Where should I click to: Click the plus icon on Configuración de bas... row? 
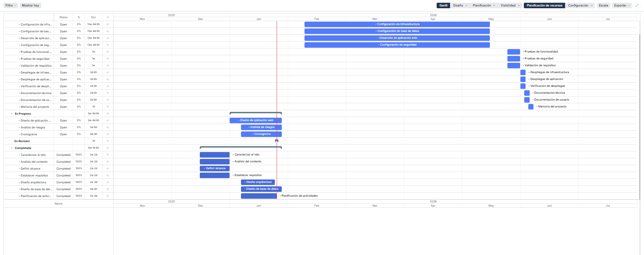(x=108, y=31)
